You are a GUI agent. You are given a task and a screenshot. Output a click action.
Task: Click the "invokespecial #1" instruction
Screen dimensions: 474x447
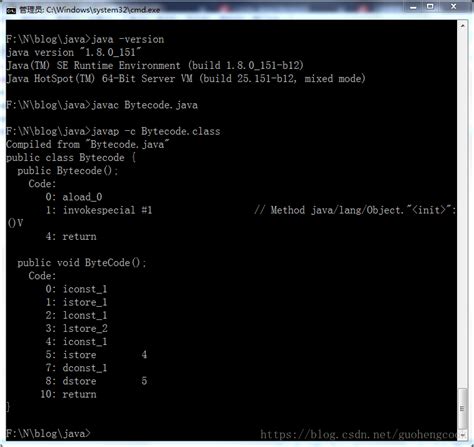click(x=107, y=210)
